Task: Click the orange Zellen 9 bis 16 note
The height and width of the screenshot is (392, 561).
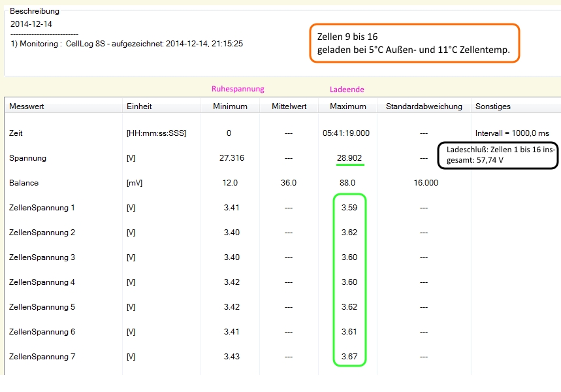Action: click(414, 43)
